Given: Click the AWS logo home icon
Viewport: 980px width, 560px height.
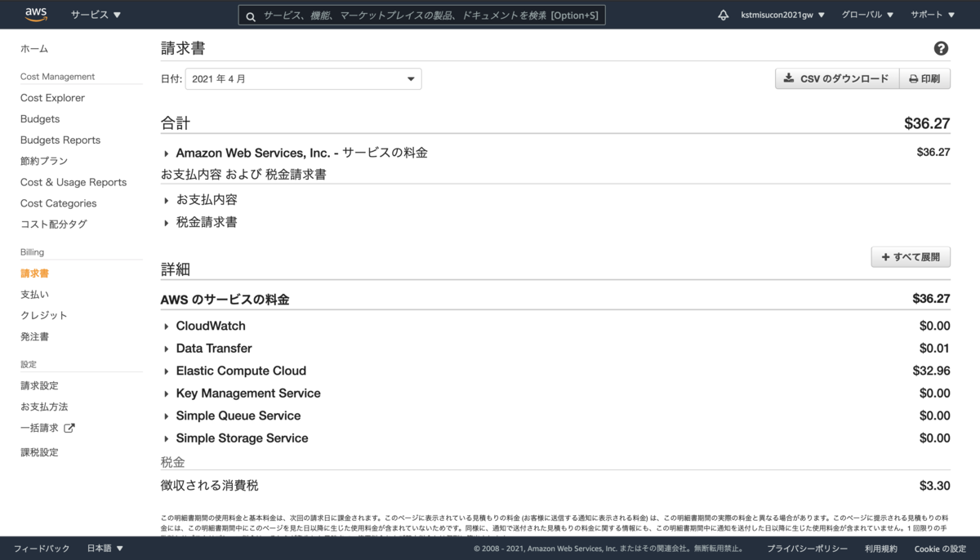Looking at the screenshot, I should click(35, 14).
